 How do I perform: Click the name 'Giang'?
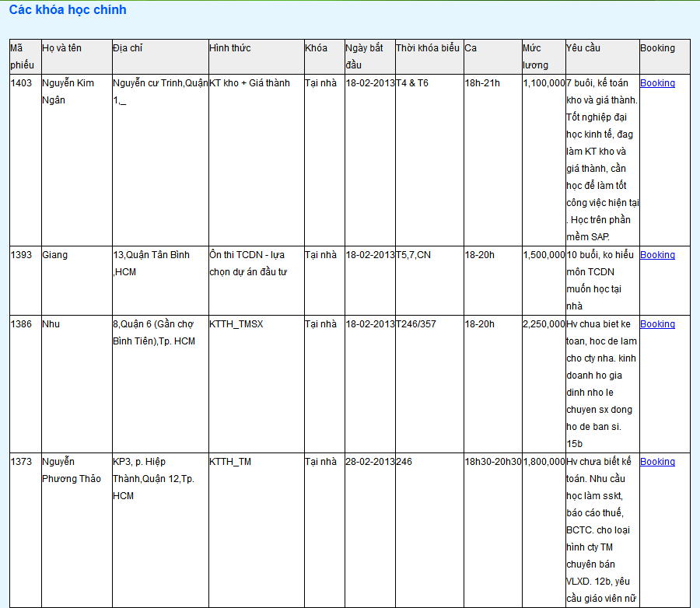coord(55,255)
